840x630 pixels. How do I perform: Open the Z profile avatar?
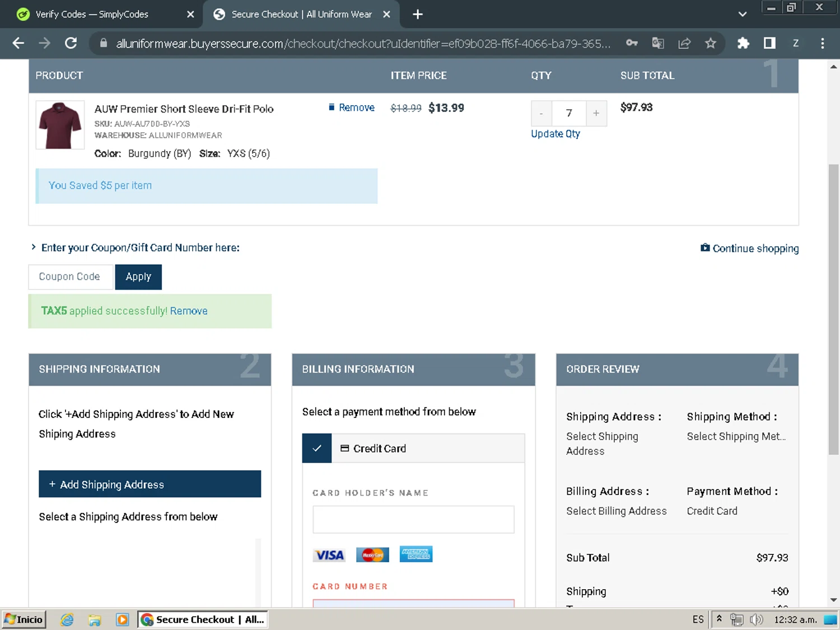point(796,43)
